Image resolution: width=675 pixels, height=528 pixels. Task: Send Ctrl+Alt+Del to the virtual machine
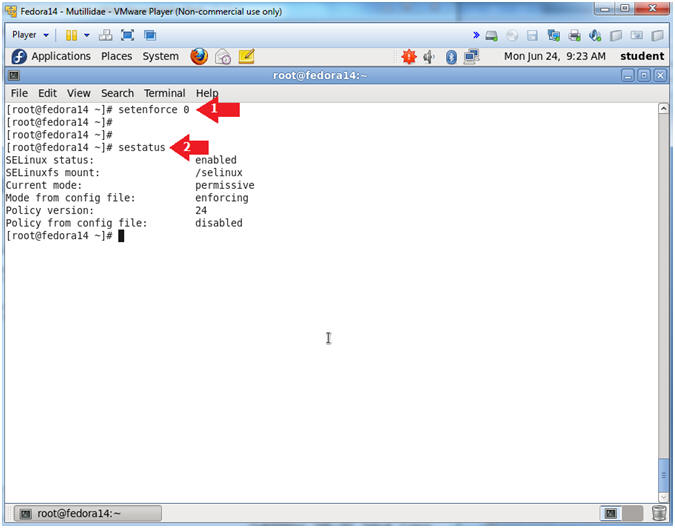(x=105, y=35)
